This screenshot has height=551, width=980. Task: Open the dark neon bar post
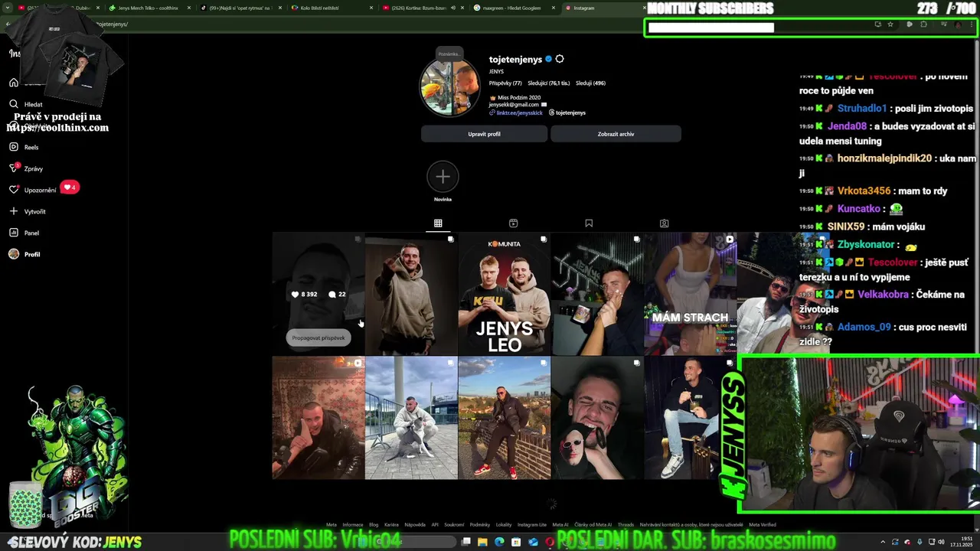(x=597, y=294)
